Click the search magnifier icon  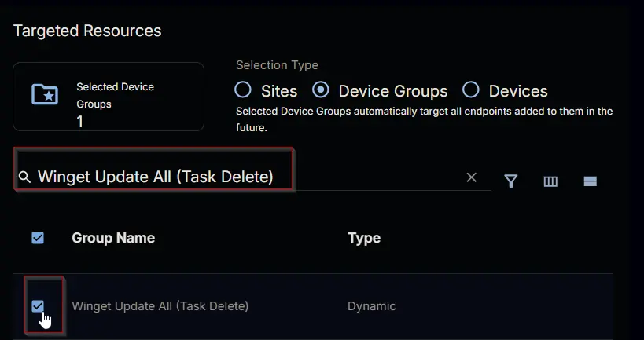(24, 177)
